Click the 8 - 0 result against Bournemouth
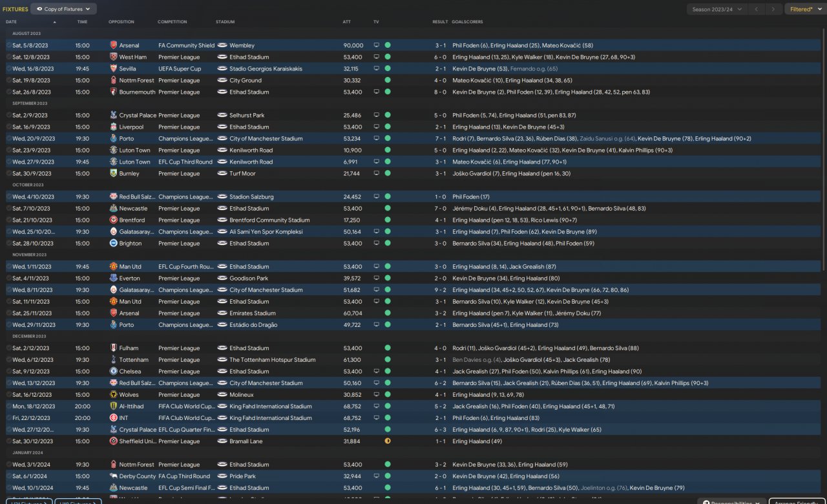 click(440, 92)
